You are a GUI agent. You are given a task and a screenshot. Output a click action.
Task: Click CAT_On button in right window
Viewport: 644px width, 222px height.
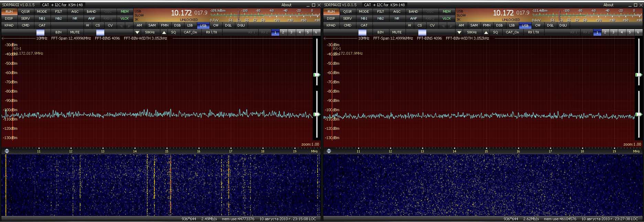[x=512, y=32]
